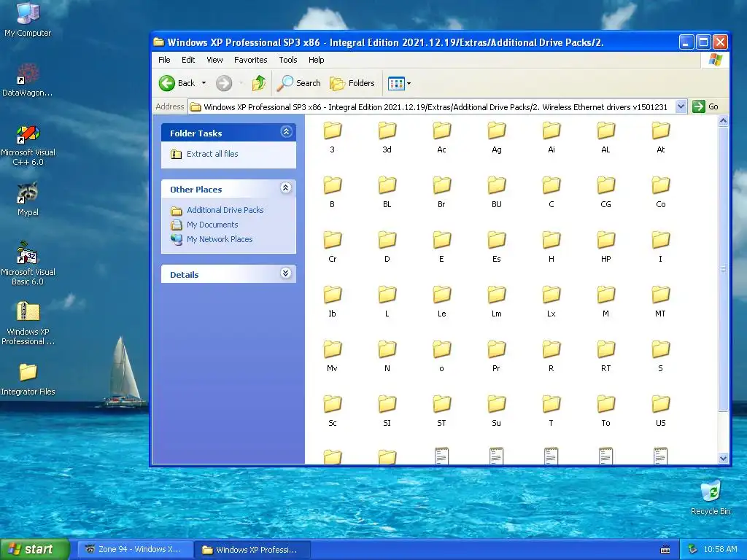Image resolution: width=747 pixels, height=560 pixels.
Task: Open My Documents link
Action: pyautogui.click(x=212, y=225)
